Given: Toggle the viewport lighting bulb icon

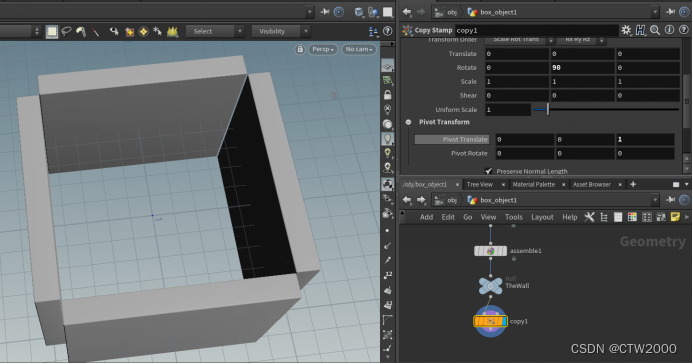Looking at the screenshot, I should pyautogui.click(x=388, y=139).
